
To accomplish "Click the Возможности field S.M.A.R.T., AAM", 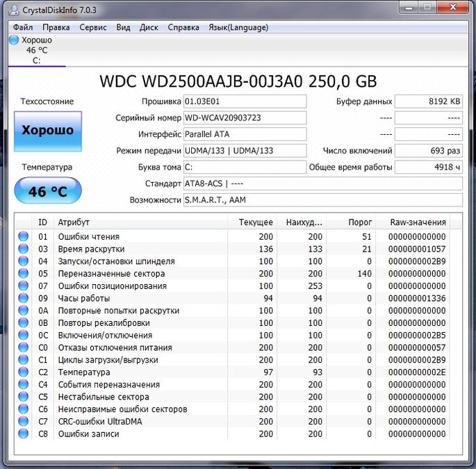I will pyautogui.click(x=323, y=200).
